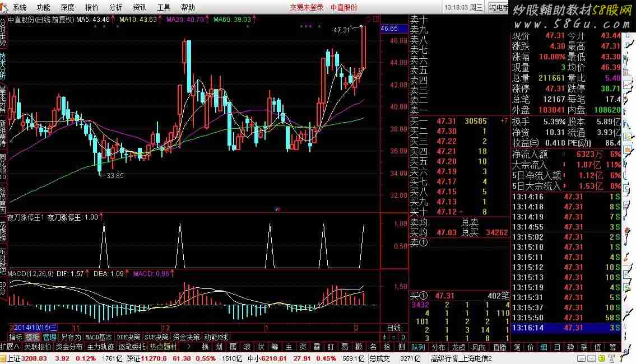This screenshot has height=364, width=636.
Task: Open the 工具 menu
Action: click(x=164, y=7)
